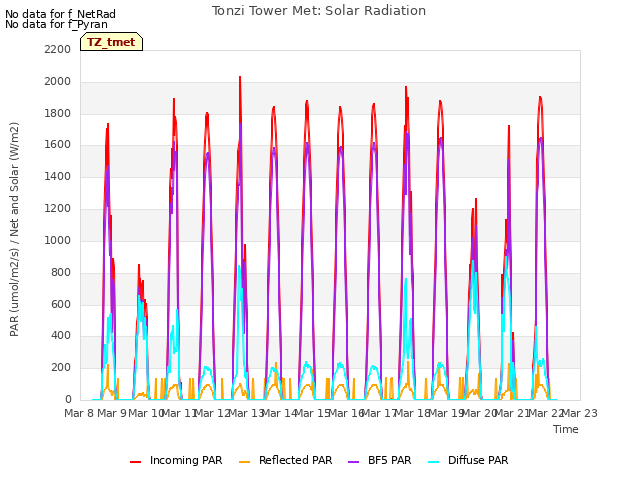Click the 1600 y-axis tick label
640x480 pixels.
pos(58,144)
